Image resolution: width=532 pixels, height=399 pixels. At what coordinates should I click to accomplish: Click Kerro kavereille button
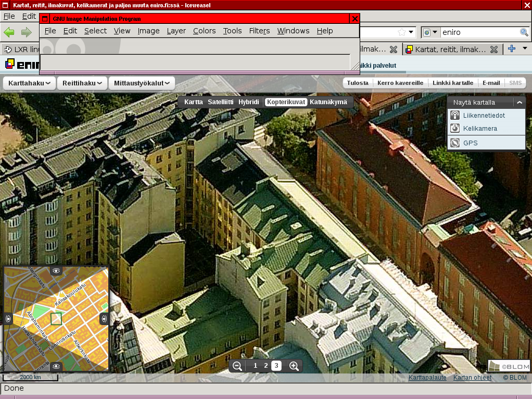tap(400, 83)
